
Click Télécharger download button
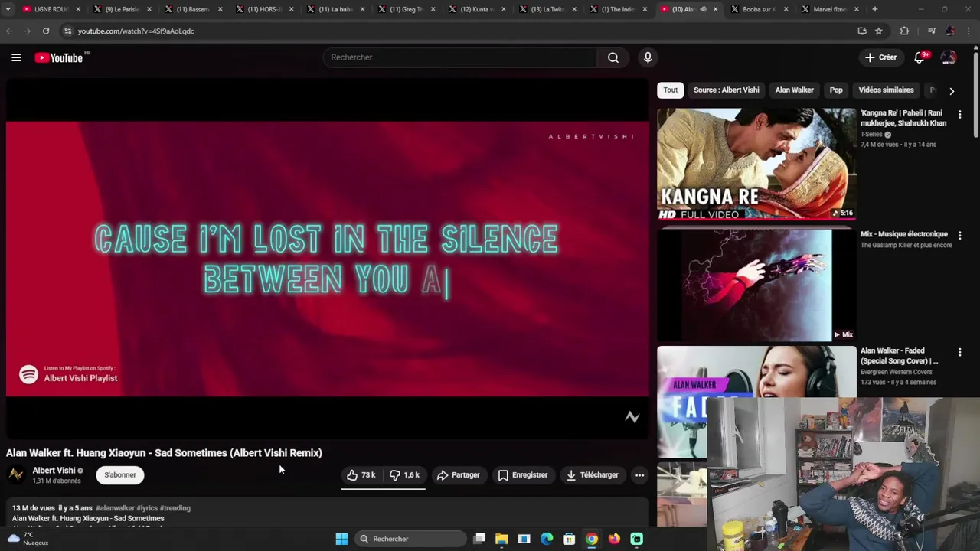592,475
